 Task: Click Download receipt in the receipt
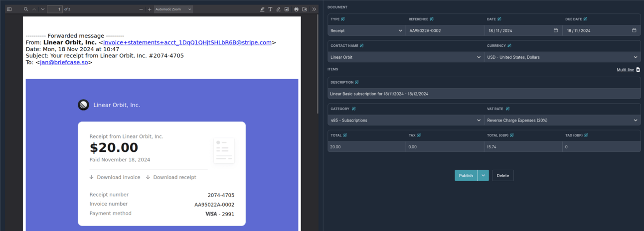coord(171,177)
